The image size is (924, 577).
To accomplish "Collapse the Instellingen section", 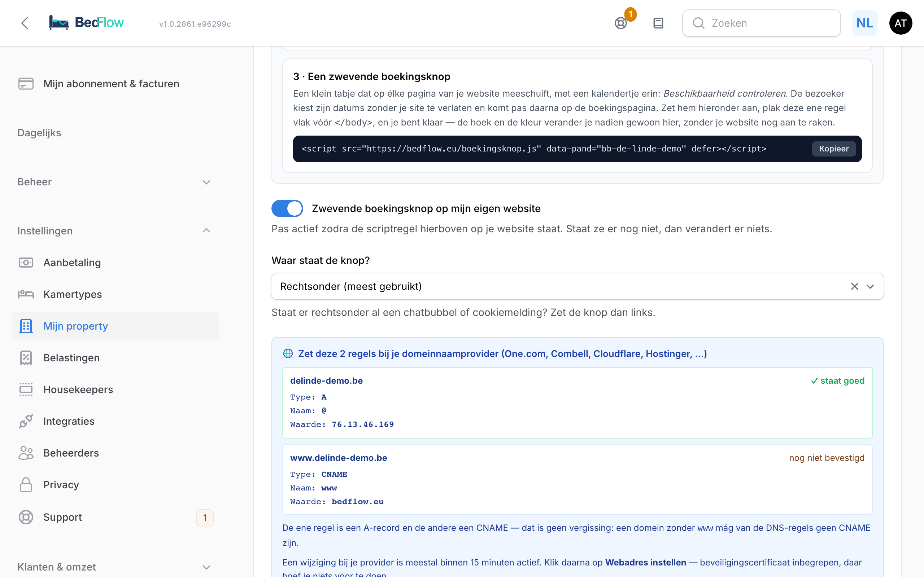I will pyautogui.click(x=114, y=231).
